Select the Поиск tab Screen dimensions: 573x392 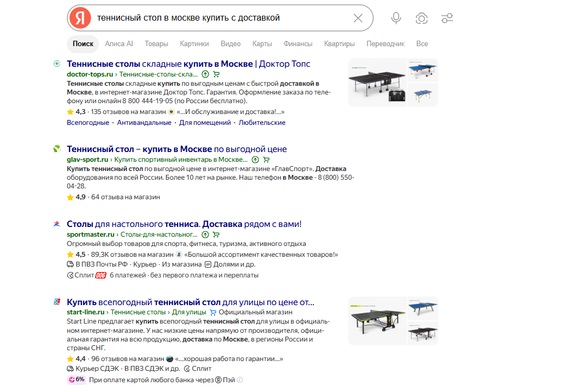coord(83,44)
